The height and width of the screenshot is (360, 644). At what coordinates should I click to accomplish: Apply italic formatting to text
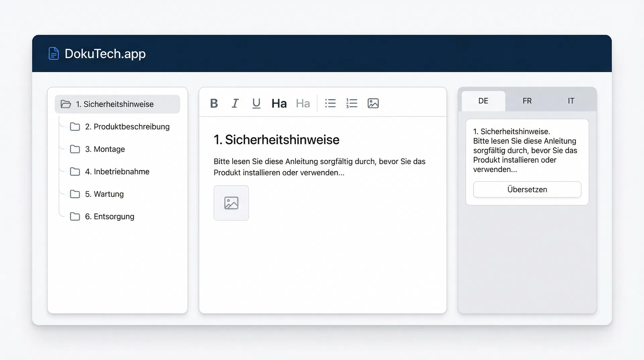[235, 103]
